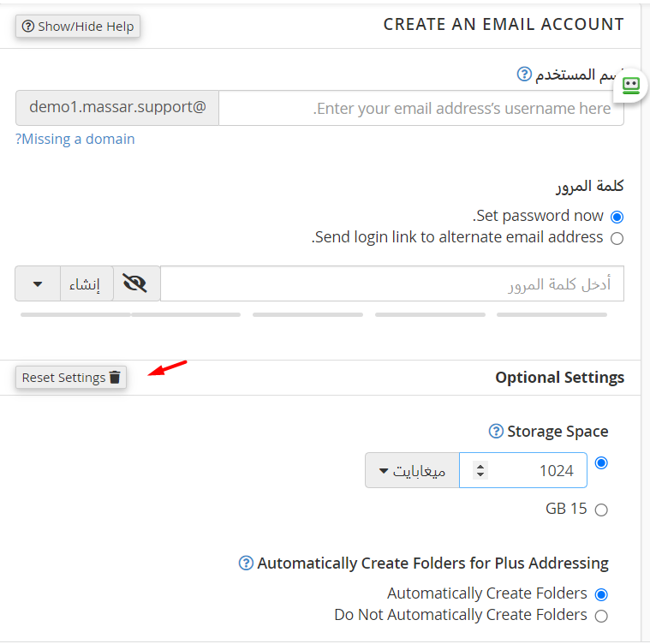The width and height of the screenshot is (650, 644).
Task: Select "Automatically Create Folders" radio option
Action: (x=601, y=593)
